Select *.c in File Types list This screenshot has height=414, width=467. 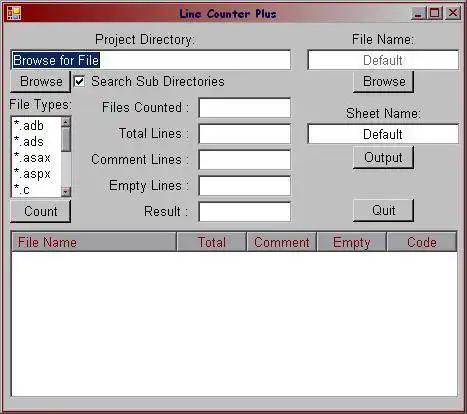click(x=37, y=190)
